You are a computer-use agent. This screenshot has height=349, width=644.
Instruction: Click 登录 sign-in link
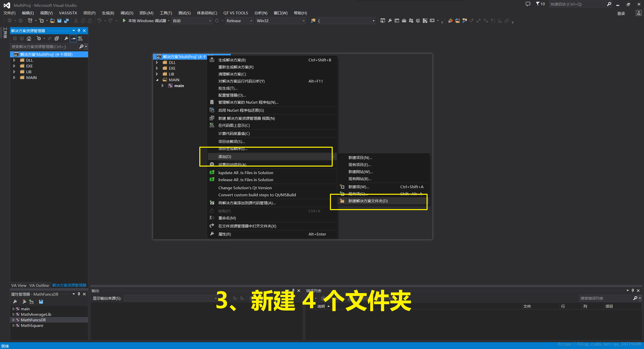pyautogui.click(x=621, y=13)
